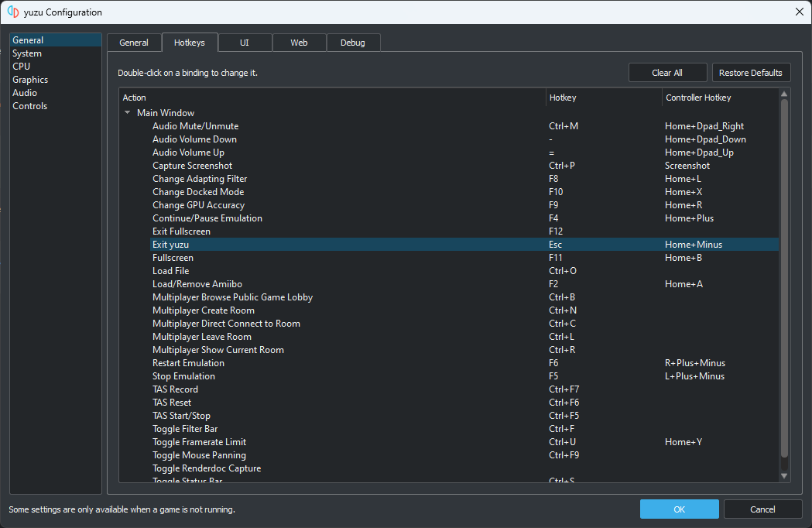
Task: Select Stop Emulation row
Action: coord(464,376)
